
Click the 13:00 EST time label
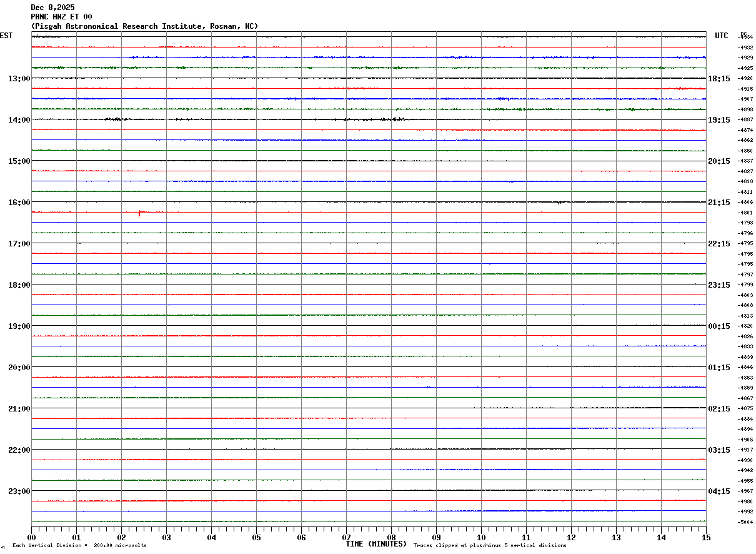pyautogui.click(x=19, y=79)
